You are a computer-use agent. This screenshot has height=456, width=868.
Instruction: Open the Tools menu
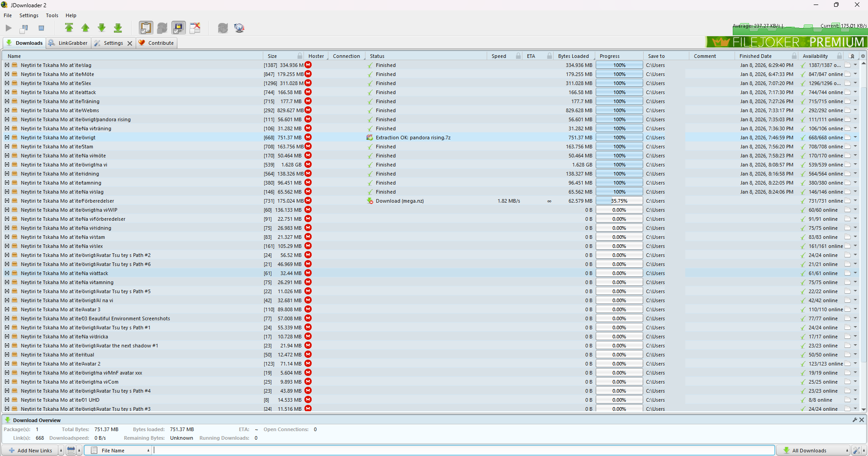(52, 15)
